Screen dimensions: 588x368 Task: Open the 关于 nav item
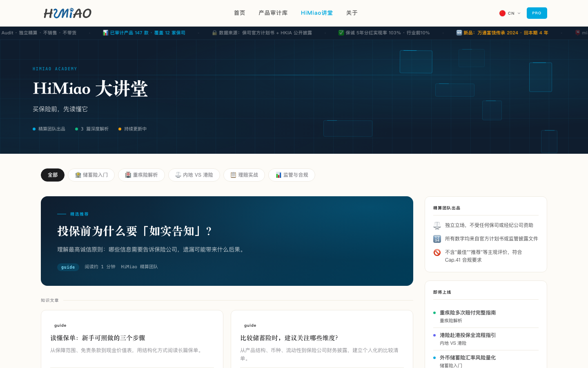[352, 13]
